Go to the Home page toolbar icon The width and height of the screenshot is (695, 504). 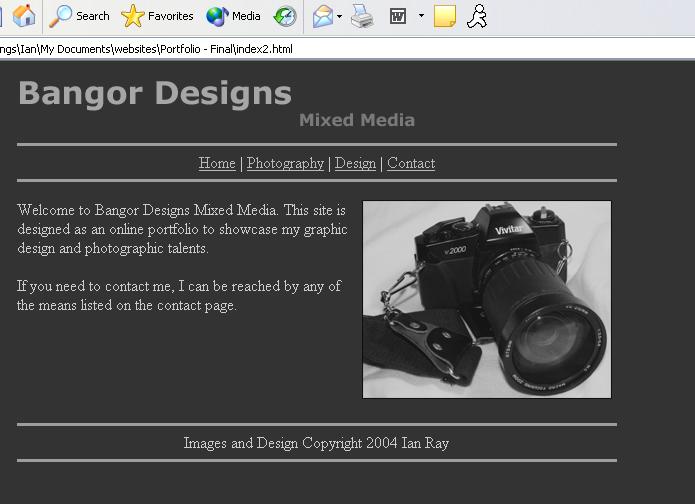(24, 16)
